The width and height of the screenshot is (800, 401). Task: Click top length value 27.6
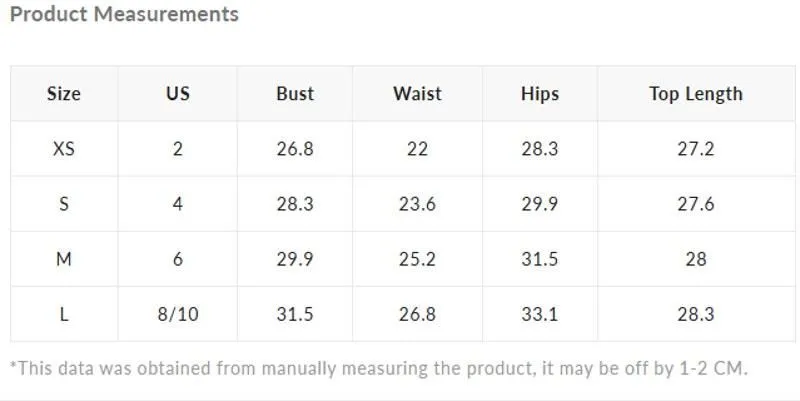pos(696,204)
